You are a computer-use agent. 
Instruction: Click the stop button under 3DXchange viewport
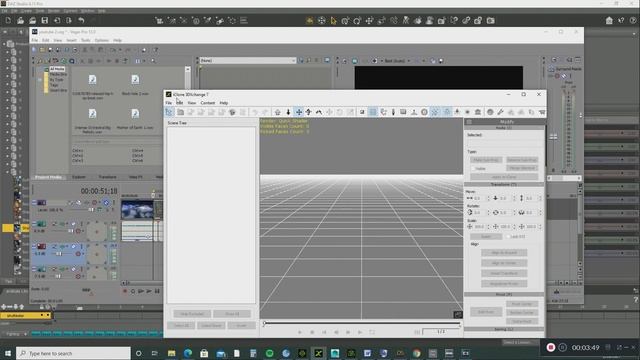click(x=312, y=332)
